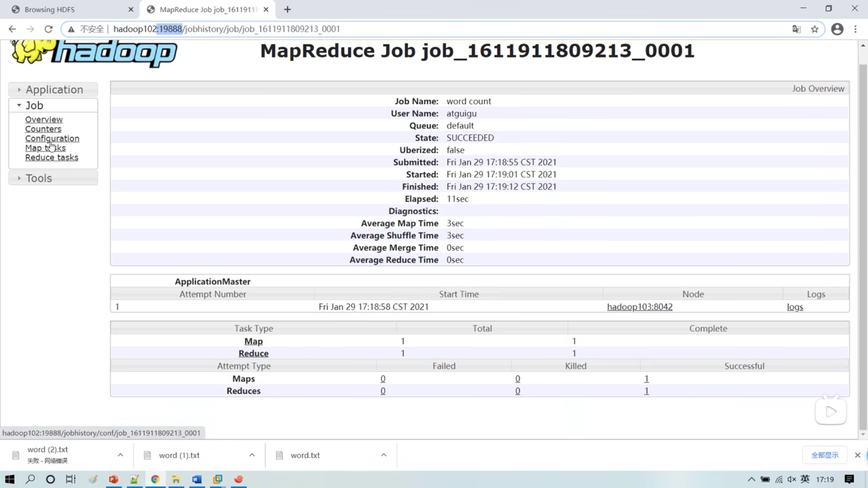
Task: Open the translate page icon
Action: [x=797, y=29]
